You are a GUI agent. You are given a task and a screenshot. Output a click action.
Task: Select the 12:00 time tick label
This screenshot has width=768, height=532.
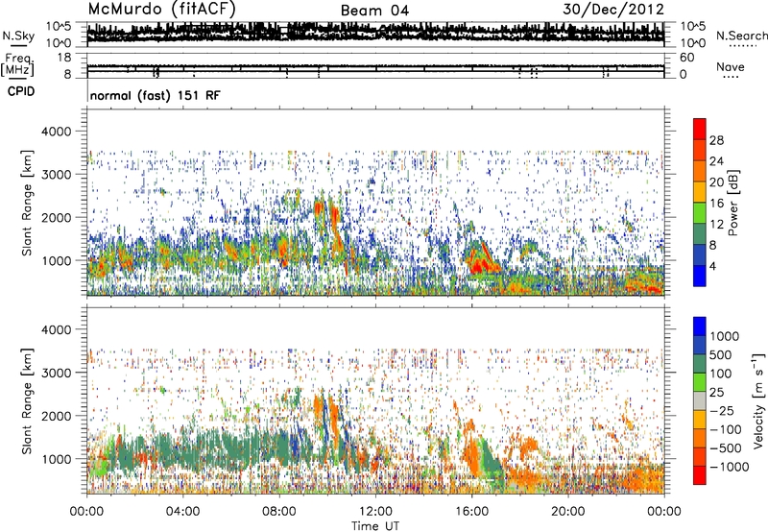tap(375, 512)
